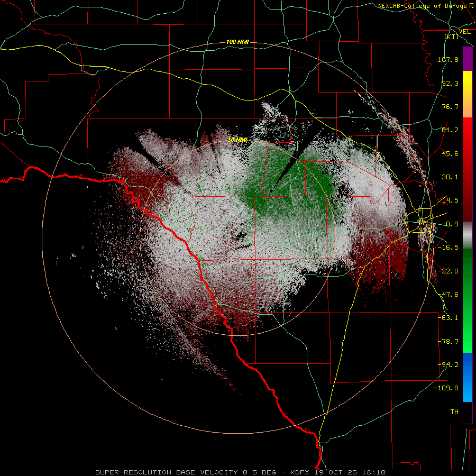Click the 18:10 timestamp text

[373, 472]
